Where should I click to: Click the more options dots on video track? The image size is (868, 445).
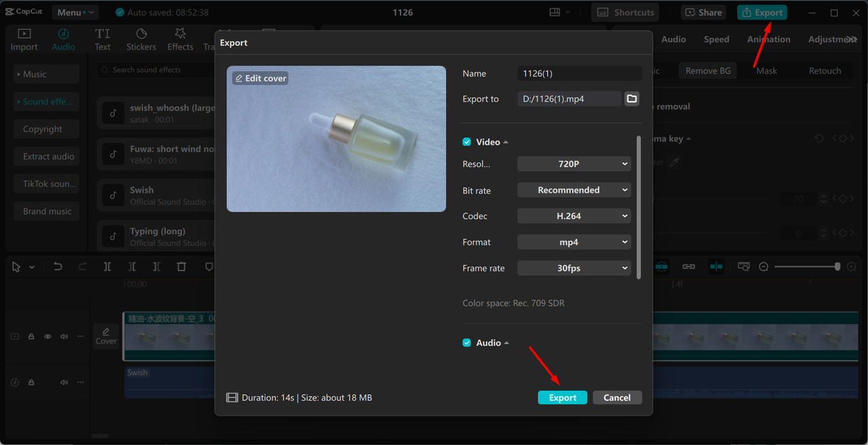pos(81,336)
